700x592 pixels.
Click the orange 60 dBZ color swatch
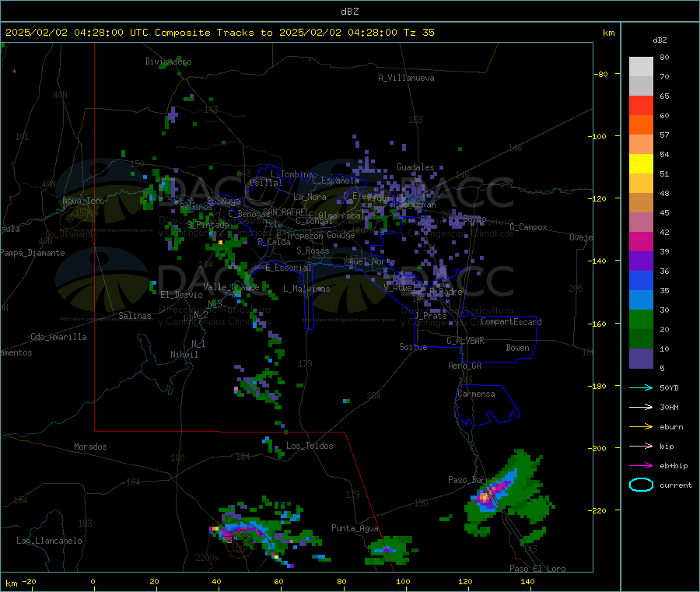641,125
